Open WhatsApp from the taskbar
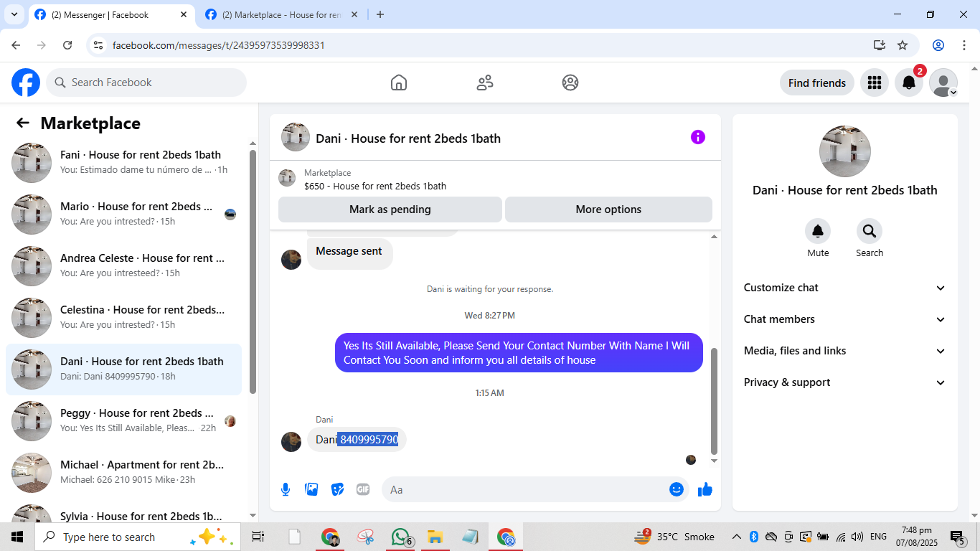Screen dimensions: 980x551 click(400, 537)
